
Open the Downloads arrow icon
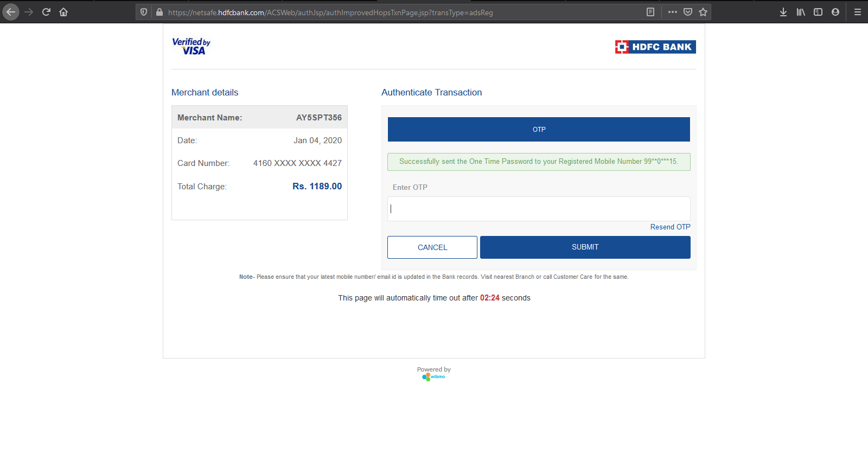(783, 12)
